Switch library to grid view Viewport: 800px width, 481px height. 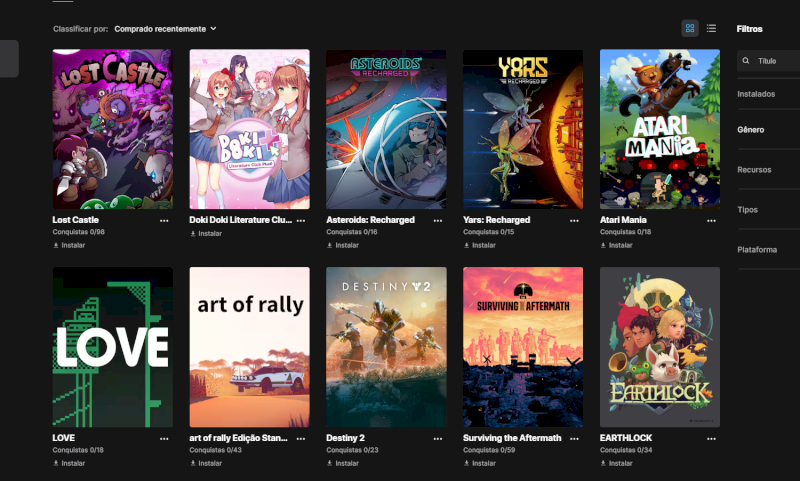click(x=690, y=28)
